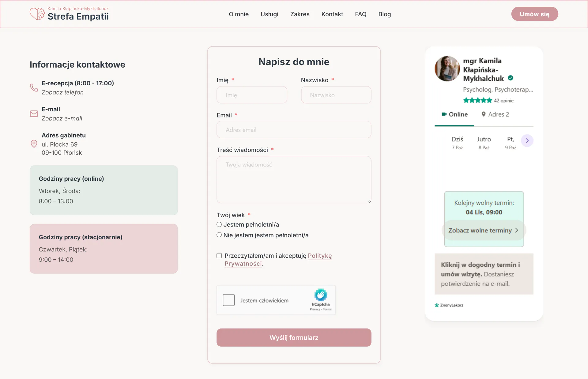Click the doctor name 'mgr Kamila Kłapińska-Mykhalchuk'
588x379 pixels.
coord(483,70)
